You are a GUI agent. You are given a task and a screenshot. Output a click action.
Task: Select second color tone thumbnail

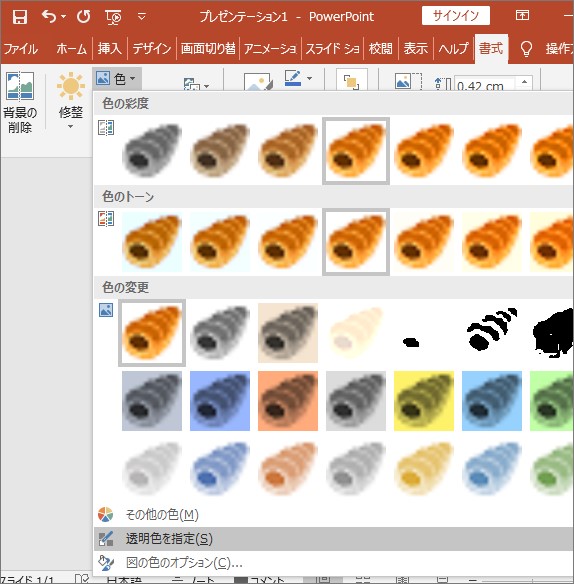point(220,242)
